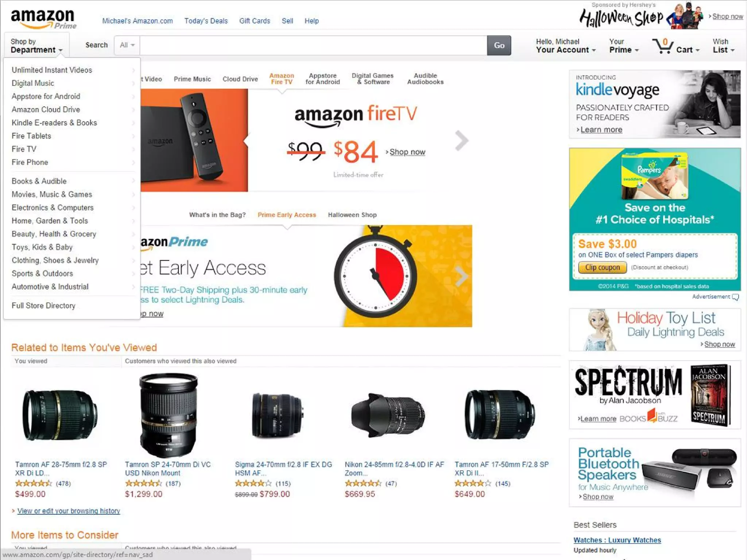Click the Books Buzz logo in Spectrum ad
This screenshot has height=560, width=747.
[649, 417]
